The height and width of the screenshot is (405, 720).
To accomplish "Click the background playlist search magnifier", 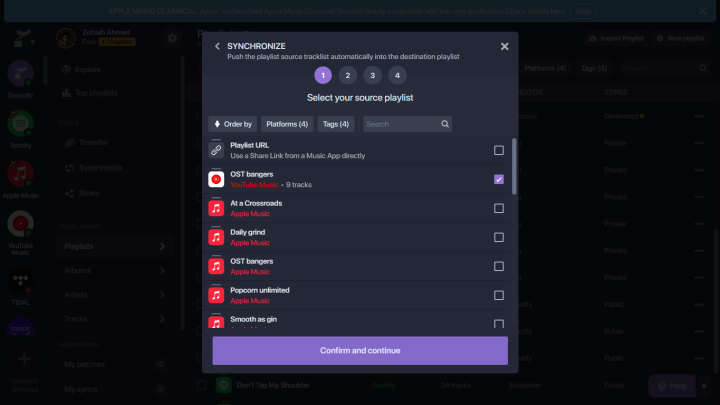I will (x=703, y=68).
